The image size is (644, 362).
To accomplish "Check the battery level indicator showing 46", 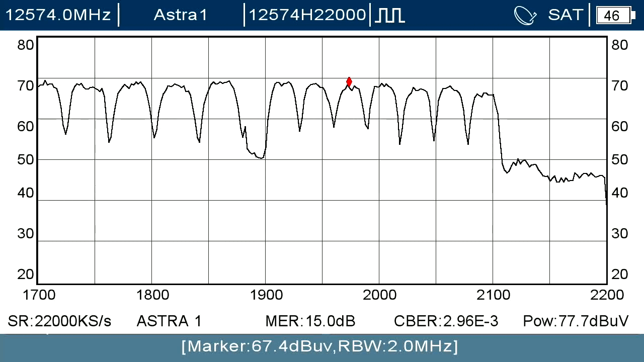I will tap(615, 16).
